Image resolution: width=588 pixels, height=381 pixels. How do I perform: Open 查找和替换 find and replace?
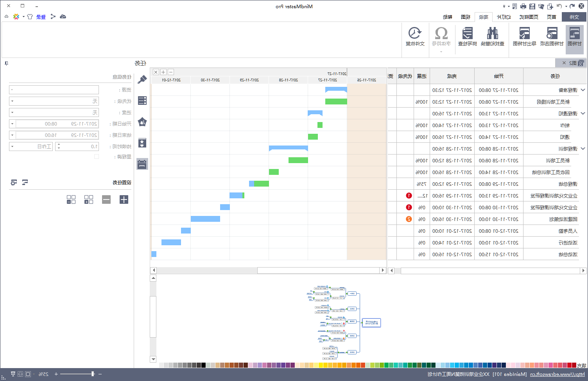pos(492,36)
